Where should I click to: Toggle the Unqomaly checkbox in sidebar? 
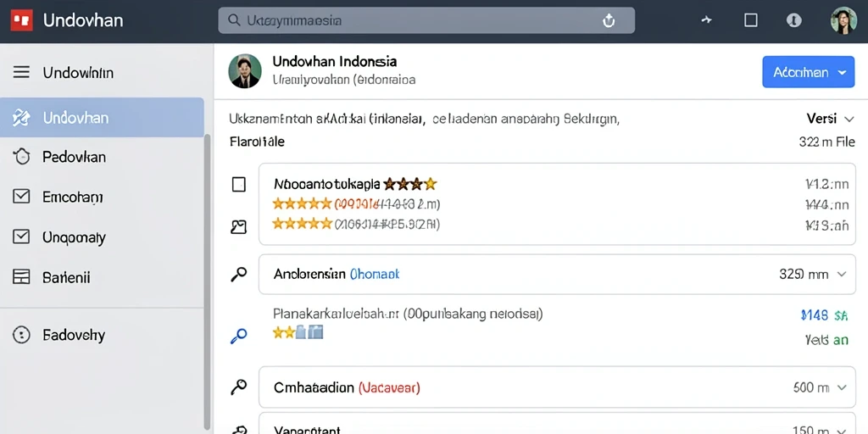coord(21,237)
